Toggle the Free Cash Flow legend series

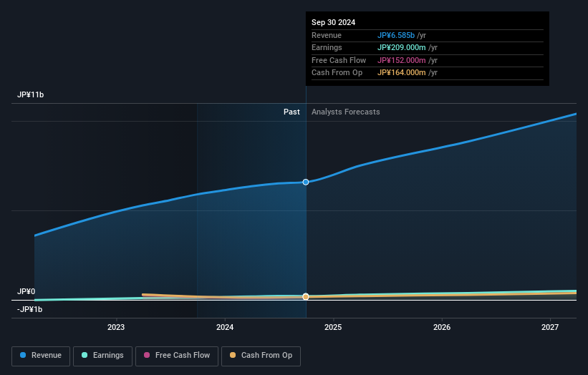click(x=177, y=356)
